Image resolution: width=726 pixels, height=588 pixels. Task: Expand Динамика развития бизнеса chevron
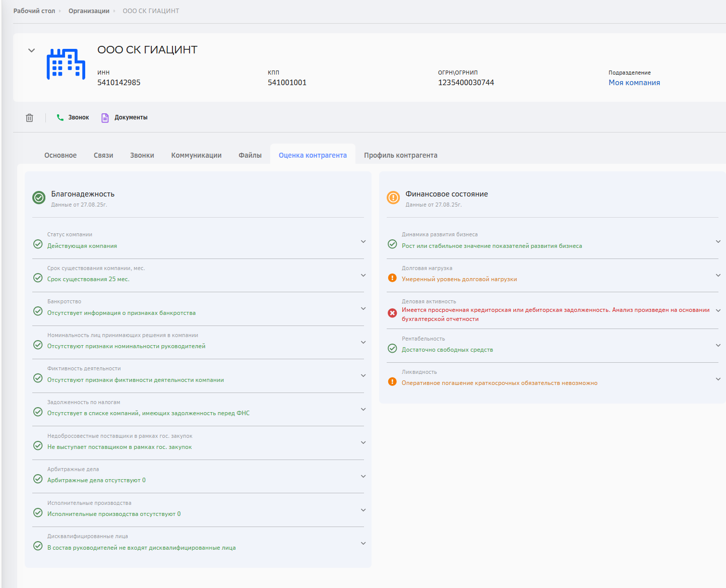pos(718,242)
